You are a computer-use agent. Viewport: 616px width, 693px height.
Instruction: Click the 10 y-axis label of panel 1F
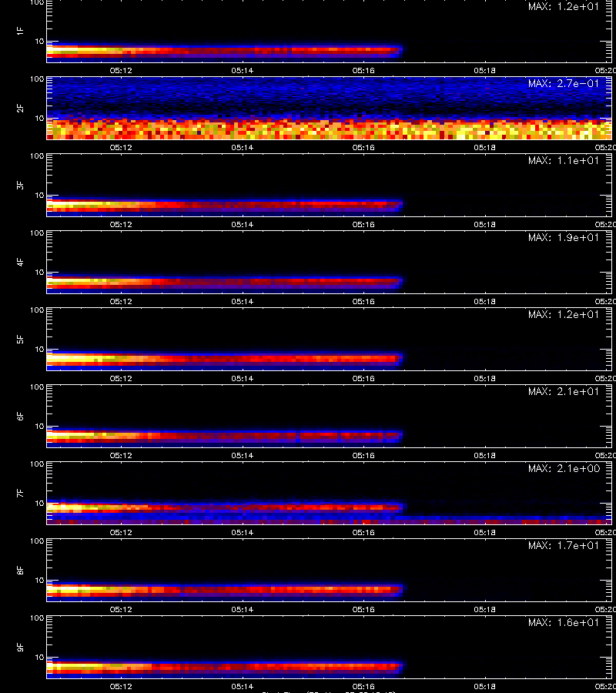tap(39, 41)
